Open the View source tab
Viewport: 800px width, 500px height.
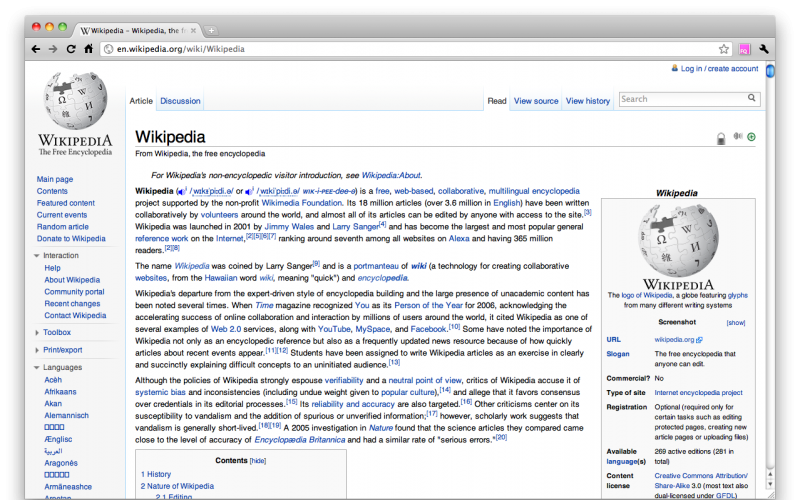(x=536, y=101)
